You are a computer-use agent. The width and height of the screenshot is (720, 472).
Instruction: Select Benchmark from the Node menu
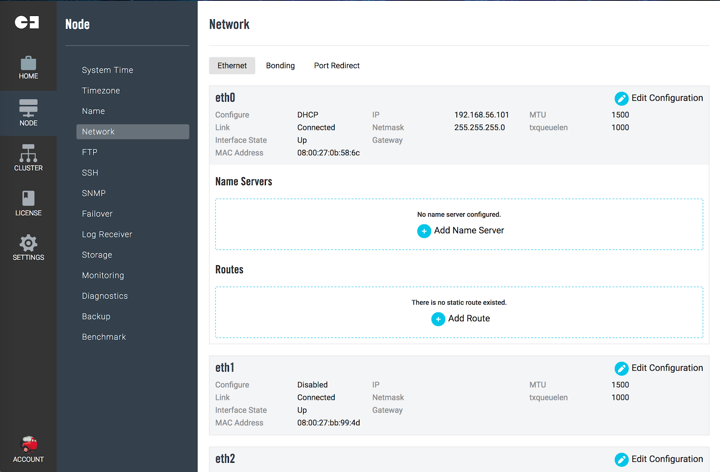coord(104,337)
